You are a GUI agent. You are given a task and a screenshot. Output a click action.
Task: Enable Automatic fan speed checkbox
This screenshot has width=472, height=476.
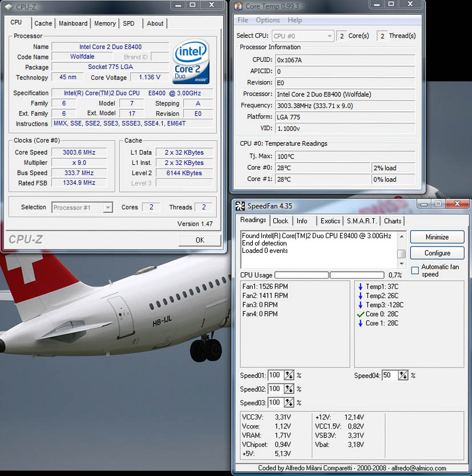(415, 270)
